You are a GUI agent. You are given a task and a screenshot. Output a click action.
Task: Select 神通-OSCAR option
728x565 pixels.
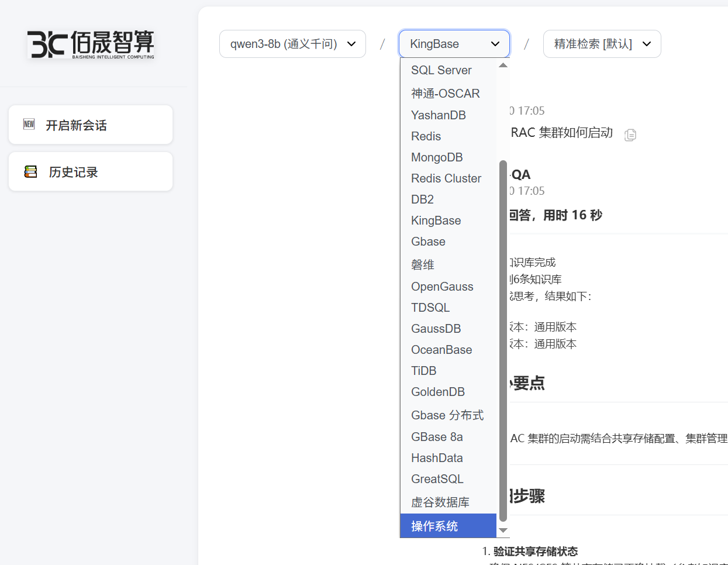[x=448, y=93]
